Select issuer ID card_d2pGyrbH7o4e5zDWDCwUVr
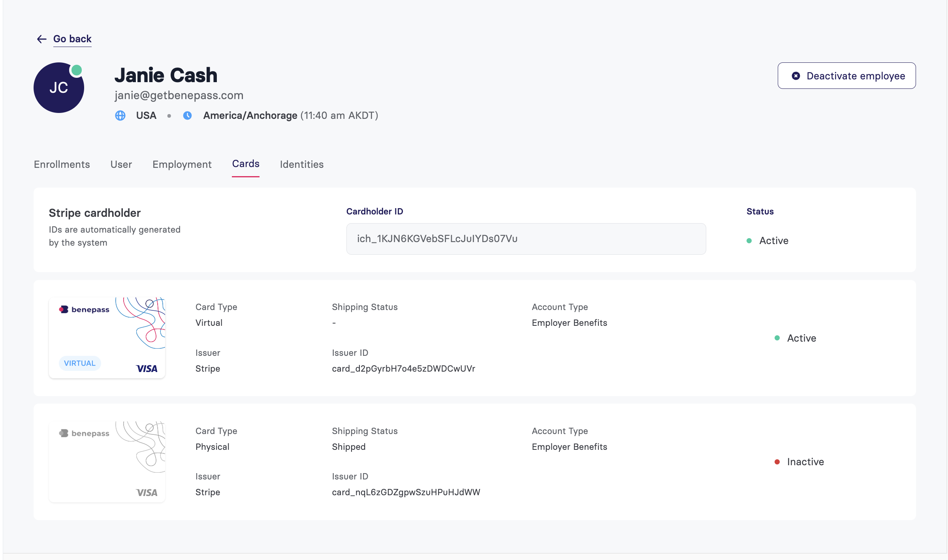 [x=403, y=368]
